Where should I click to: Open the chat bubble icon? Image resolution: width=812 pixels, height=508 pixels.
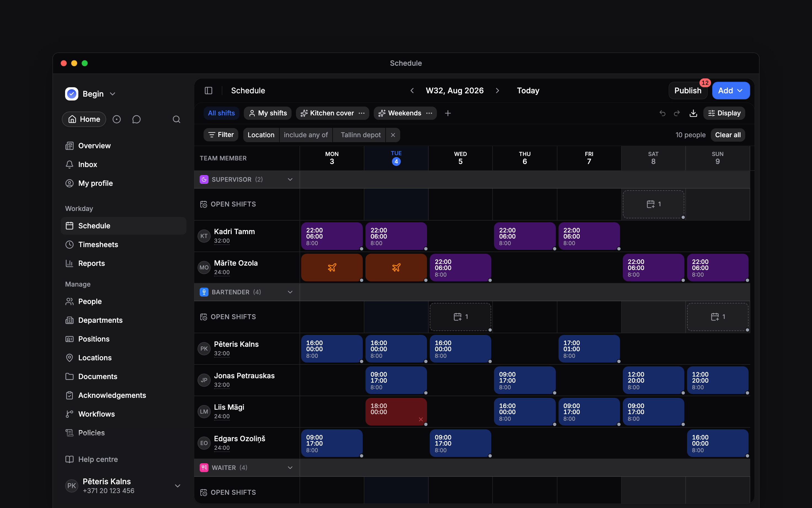coord(136,119)
